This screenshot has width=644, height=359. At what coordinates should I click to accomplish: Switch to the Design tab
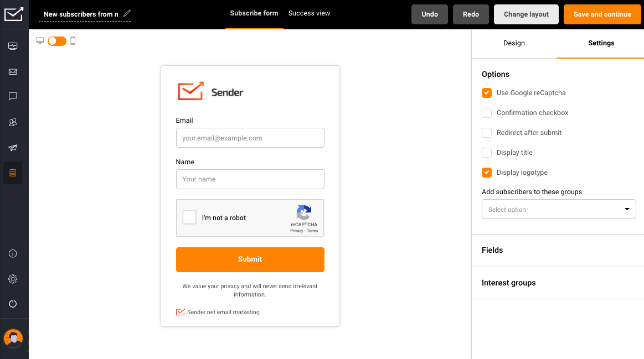pyautogui.click(x=514, y=43)
